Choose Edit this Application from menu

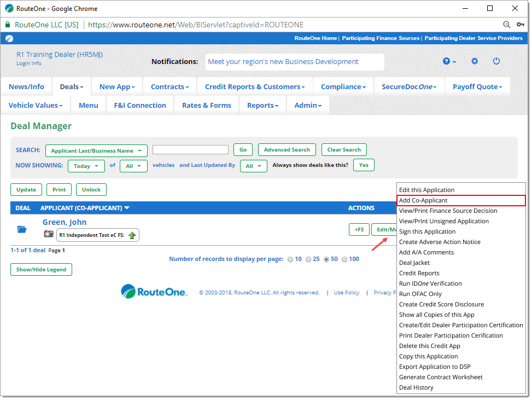pyautogui.click(x=461, y=190)
